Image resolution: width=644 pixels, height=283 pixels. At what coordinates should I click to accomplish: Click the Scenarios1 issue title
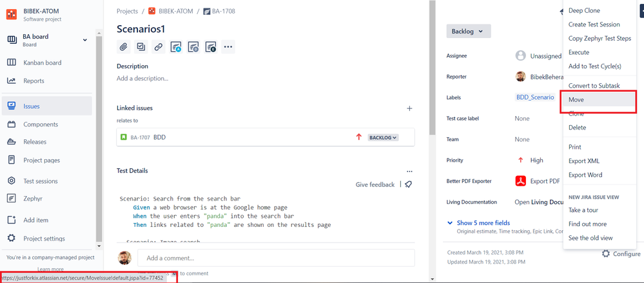141,29
